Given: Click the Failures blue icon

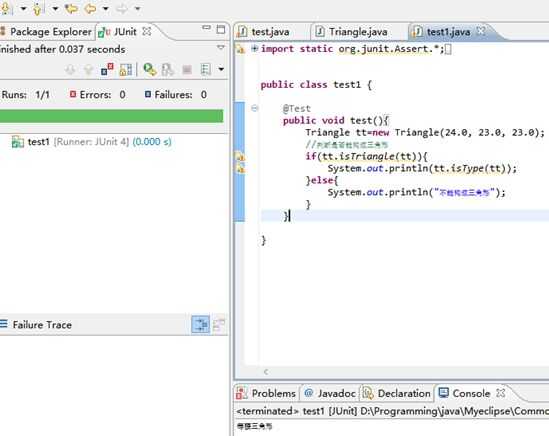Looking at the screenshot, I should [x=148, y=94].
